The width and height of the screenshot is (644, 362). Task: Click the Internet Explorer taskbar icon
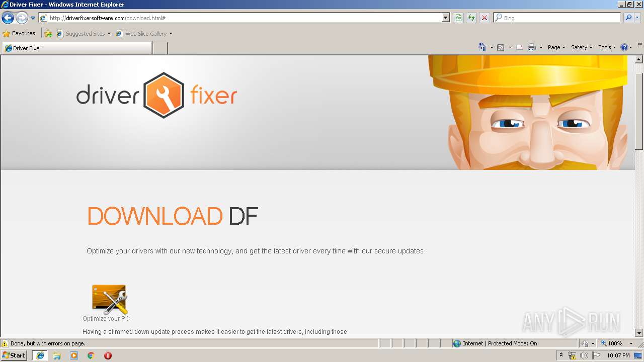click(x=40, y=355)
